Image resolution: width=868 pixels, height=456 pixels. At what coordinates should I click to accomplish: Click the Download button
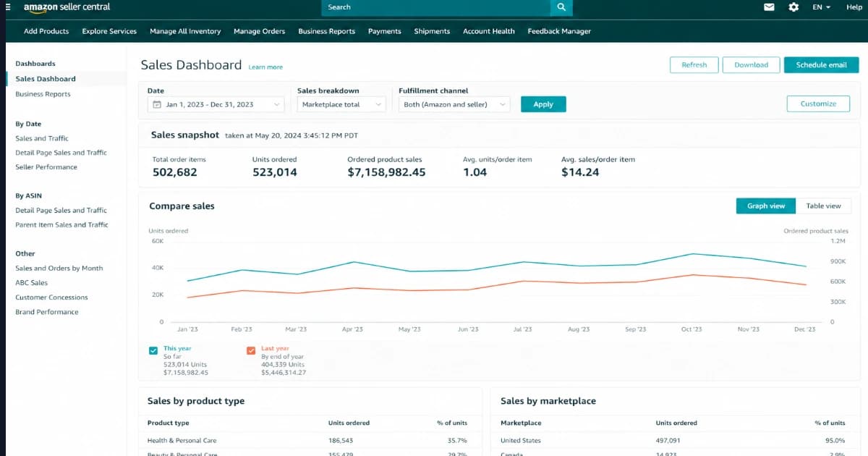tap(752, 65)
